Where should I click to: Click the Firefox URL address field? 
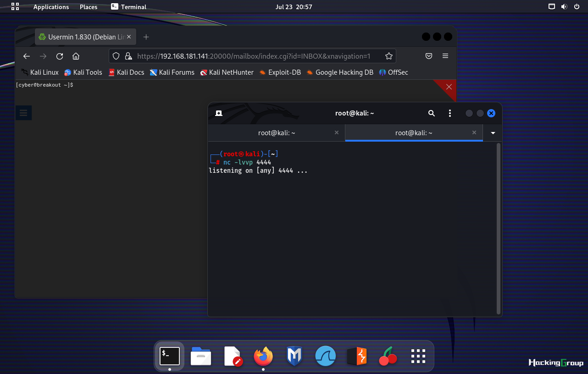coord(252,56)
